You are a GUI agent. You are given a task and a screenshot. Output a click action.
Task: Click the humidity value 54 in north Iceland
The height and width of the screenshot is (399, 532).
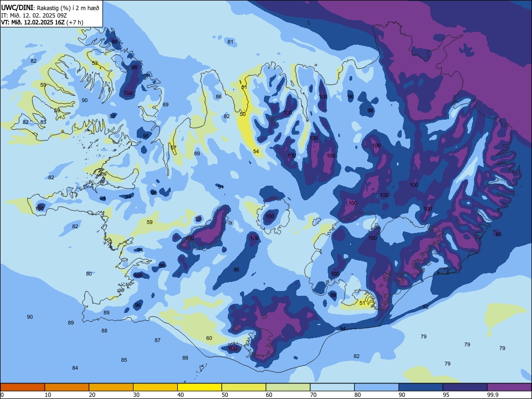256,151
